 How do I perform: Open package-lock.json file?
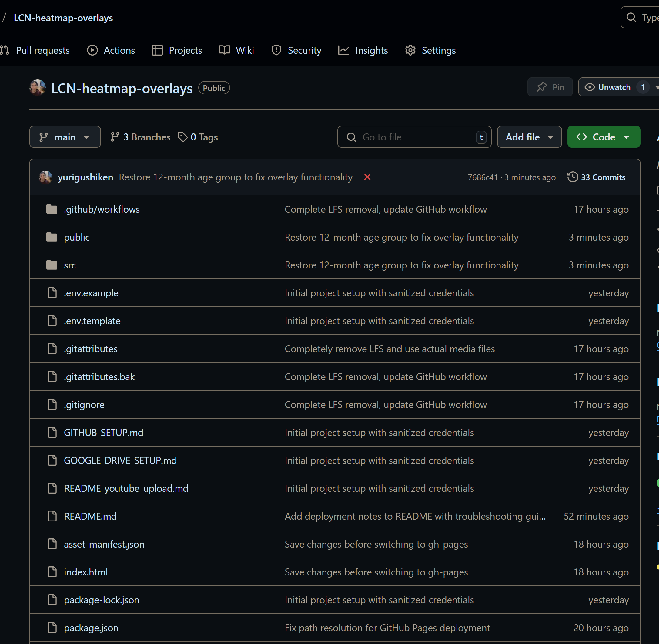click(102, 600)
